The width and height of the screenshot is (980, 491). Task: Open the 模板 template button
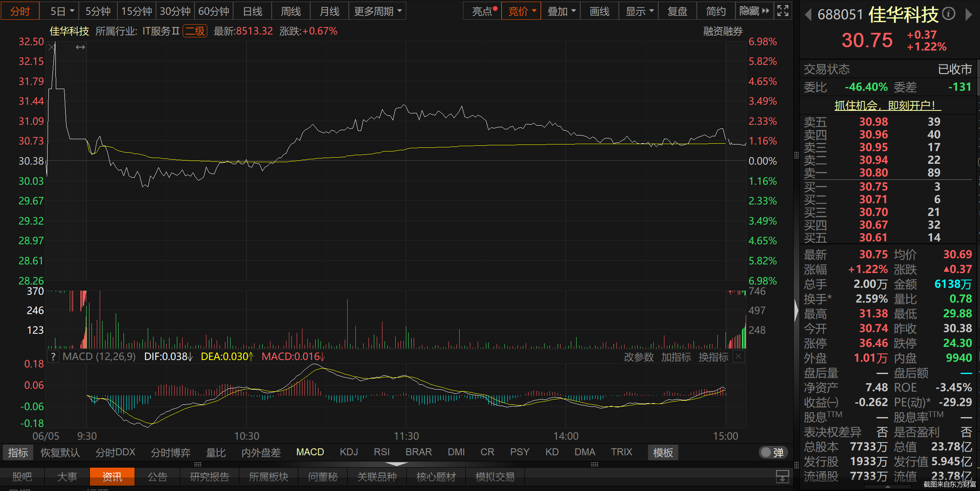coord(663,452)
